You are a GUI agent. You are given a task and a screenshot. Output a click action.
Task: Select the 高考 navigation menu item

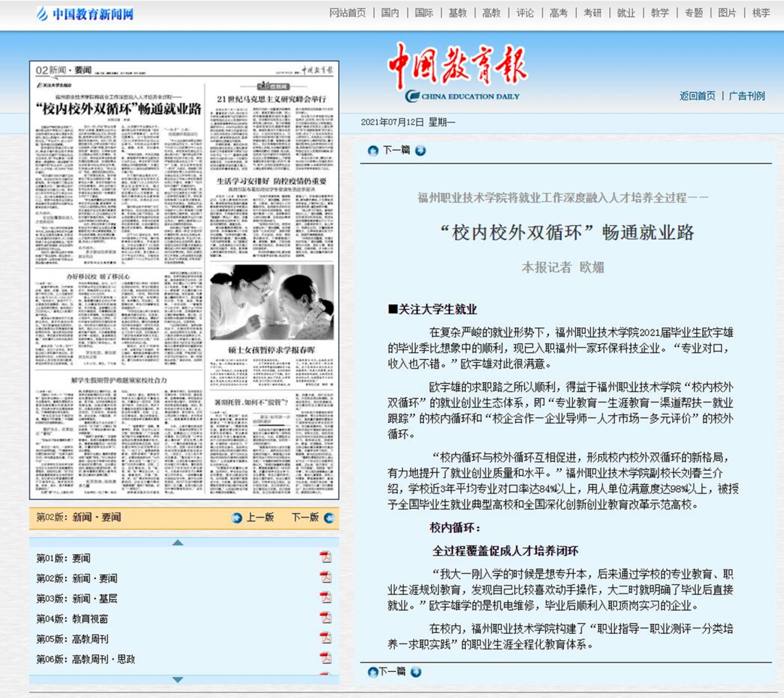click(x=559, y=12)
